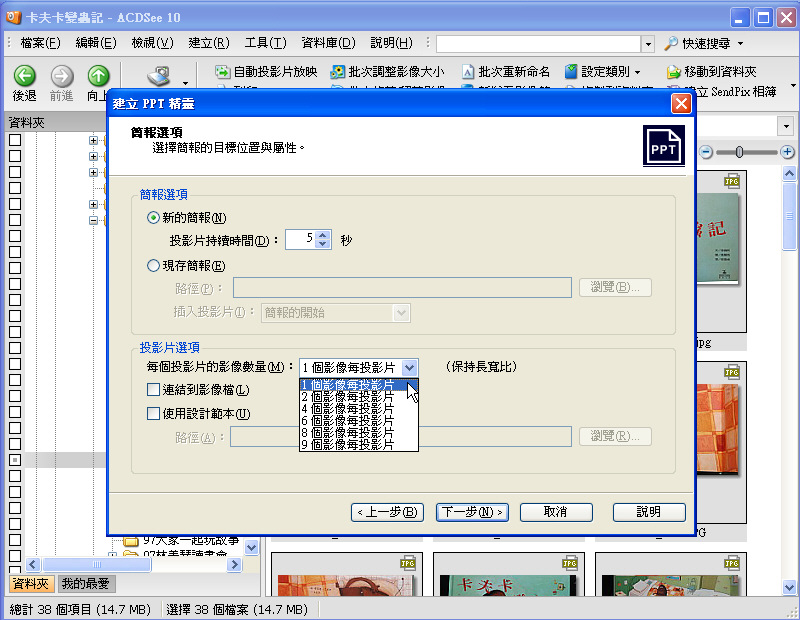The height and width of the screenshot is (620, 800).
Task: Click the 快速搜尋 dropdown arrow
Action: (741, 44)
